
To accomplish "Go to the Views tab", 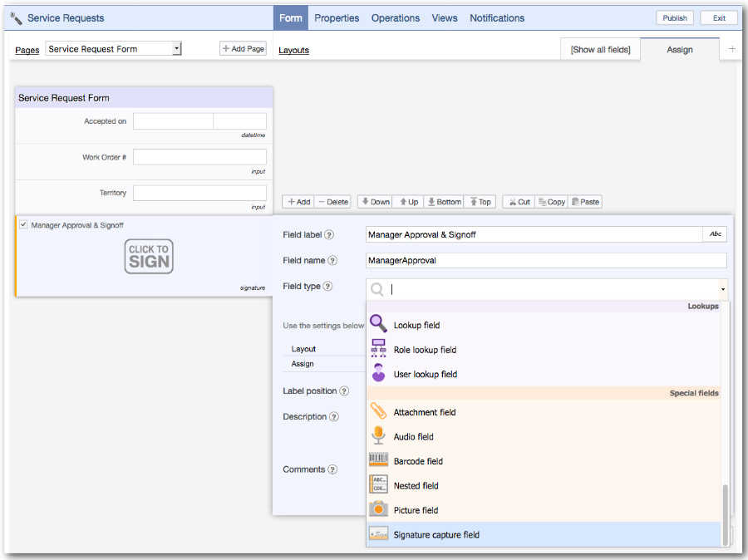I will pos(445,18).
